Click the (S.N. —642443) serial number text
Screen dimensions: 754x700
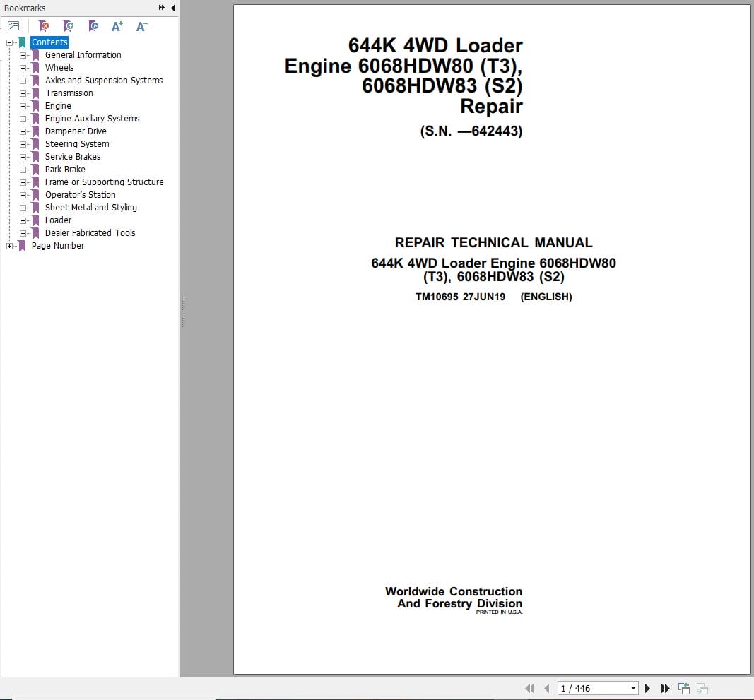click(x=471, y=131)
